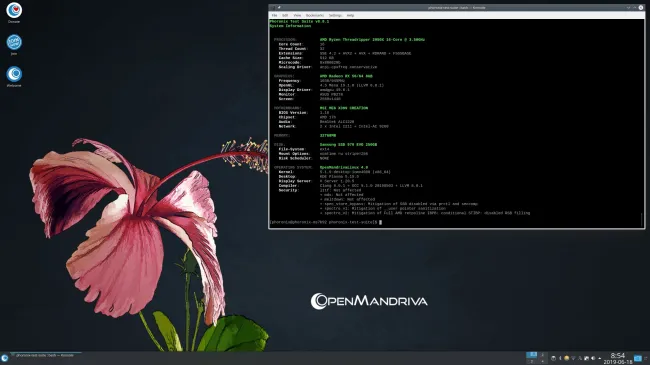Click the yellow circular system tray icon
Screen dimensions: 650x365
pyautogui.click(x=566, y=358)
